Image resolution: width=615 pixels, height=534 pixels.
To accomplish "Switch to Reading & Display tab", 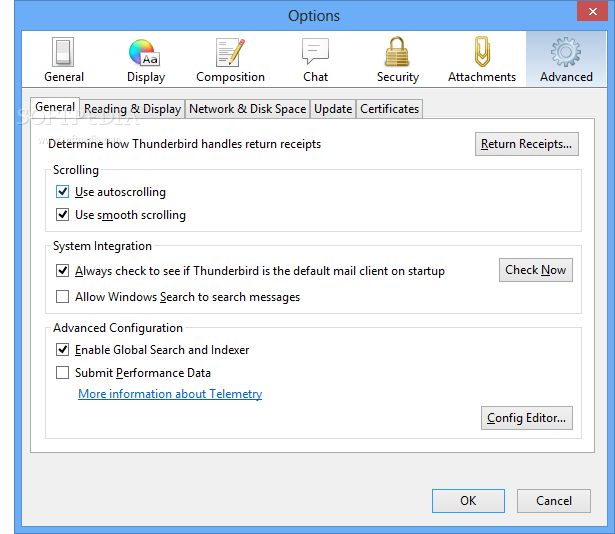I will click(x=132, y=109).
